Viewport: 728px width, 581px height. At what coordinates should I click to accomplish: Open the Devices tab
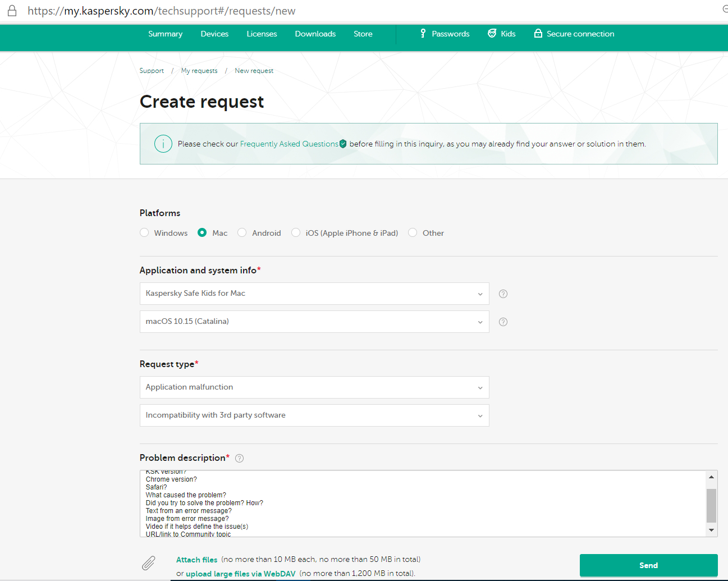pos(214,34)
